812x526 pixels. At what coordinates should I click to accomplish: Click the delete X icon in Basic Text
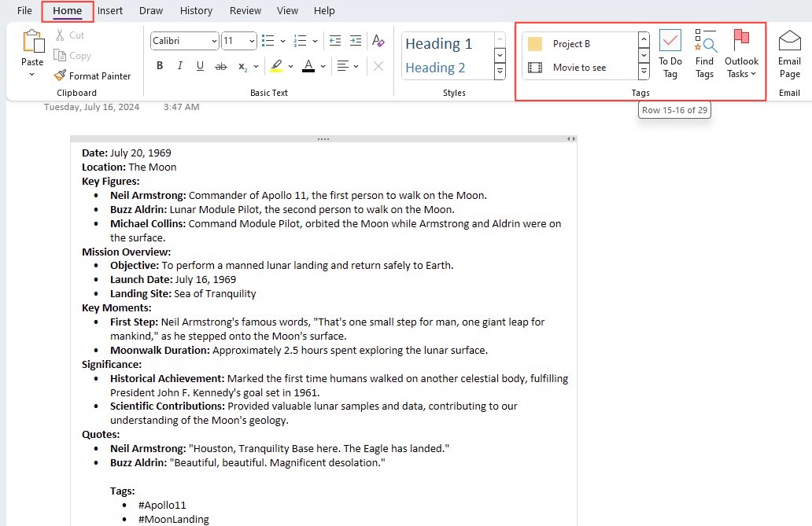[378, 66]
